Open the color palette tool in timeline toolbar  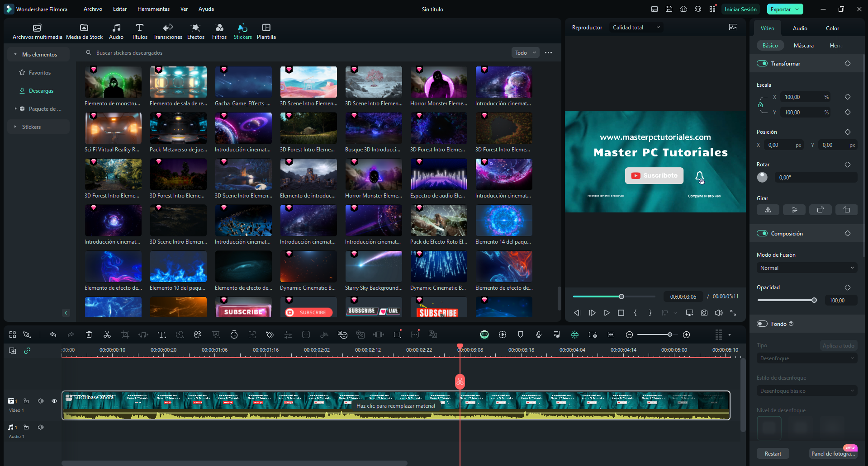click(198, 334)
